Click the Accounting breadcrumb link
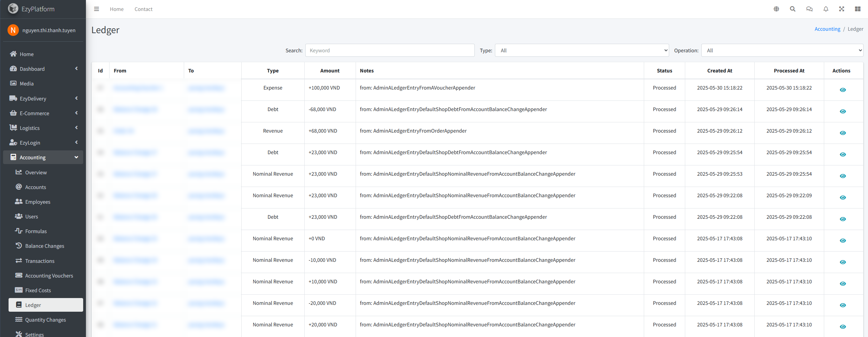This screenshot has height=337, width=868. [827, 29]
